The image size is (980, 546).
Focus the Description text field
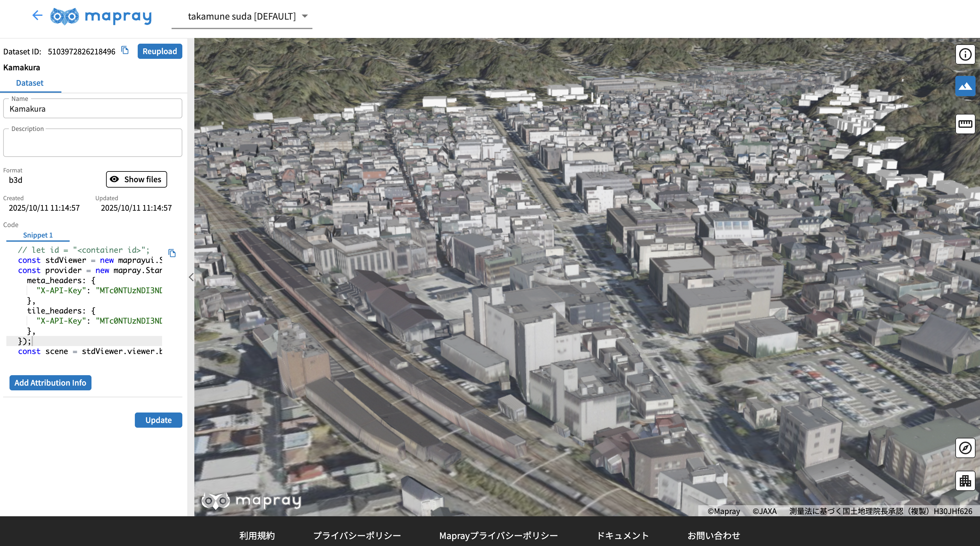[x=92, y=143]
